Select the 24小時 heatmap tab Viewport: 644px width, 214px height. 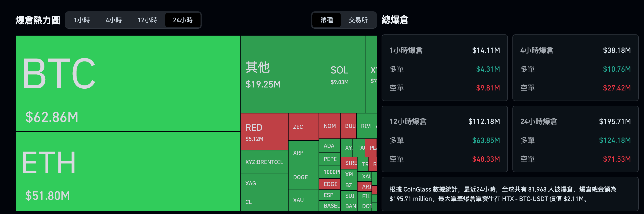point(183,20)
